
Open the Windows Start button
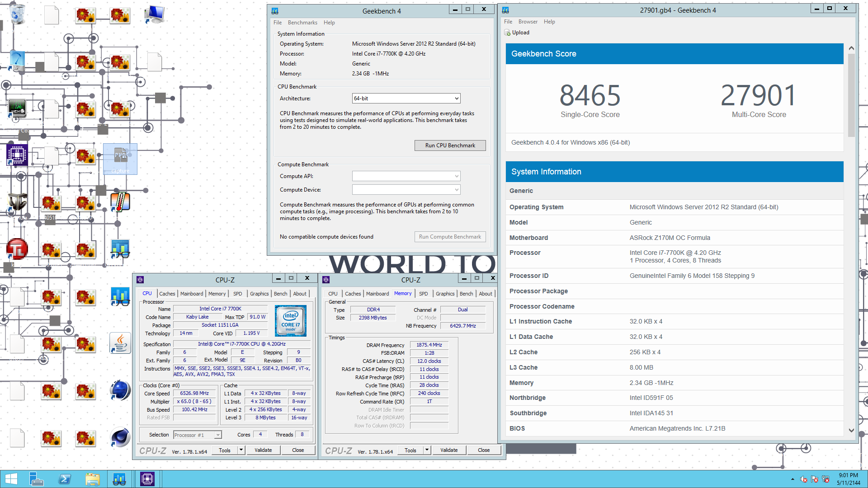(11, 479)
